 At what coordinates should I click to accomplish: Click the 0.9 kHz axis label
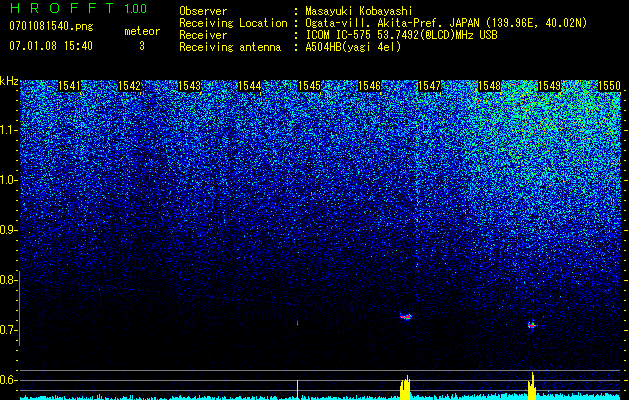point(8,230)
